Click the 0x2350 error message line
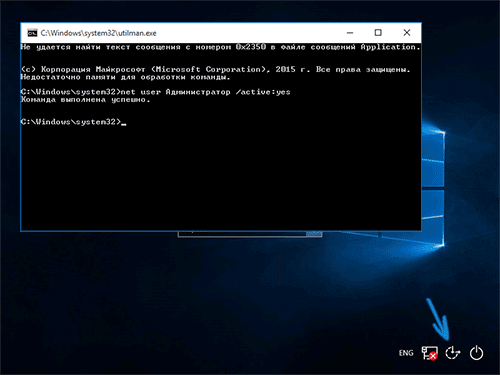Viewport: 500px width, 375px height. (220, 47)
